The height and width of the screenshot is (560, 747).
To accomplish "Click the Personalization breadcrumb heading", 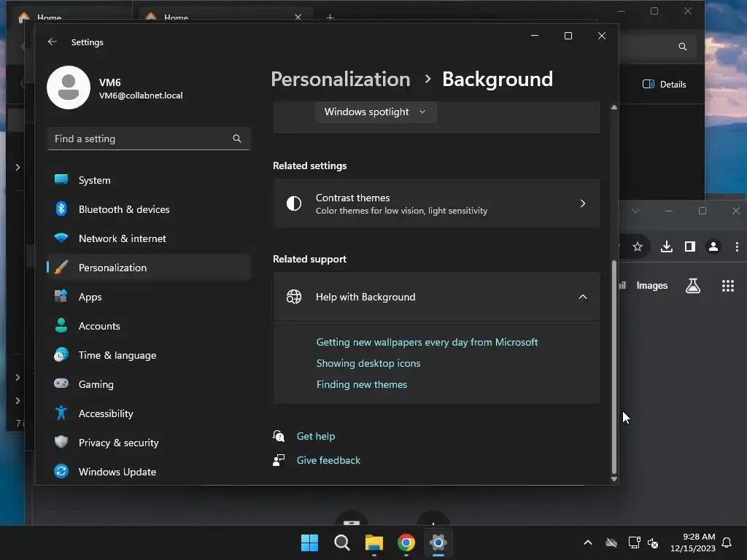I will 341,79.
